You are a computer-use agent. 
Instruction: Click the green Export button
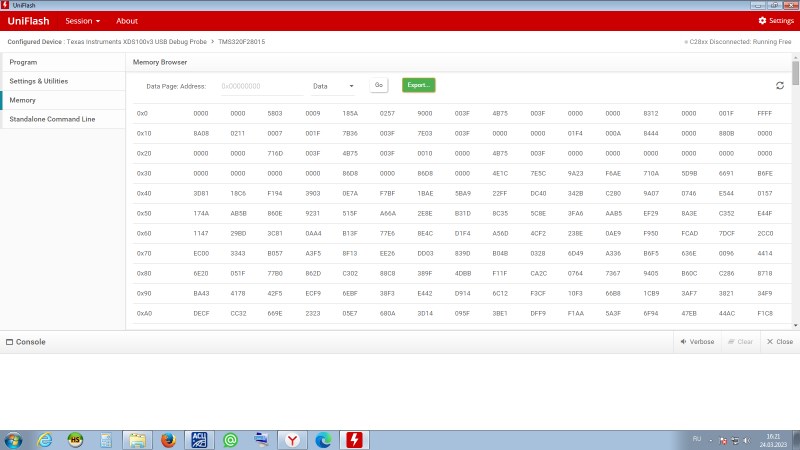418,86
